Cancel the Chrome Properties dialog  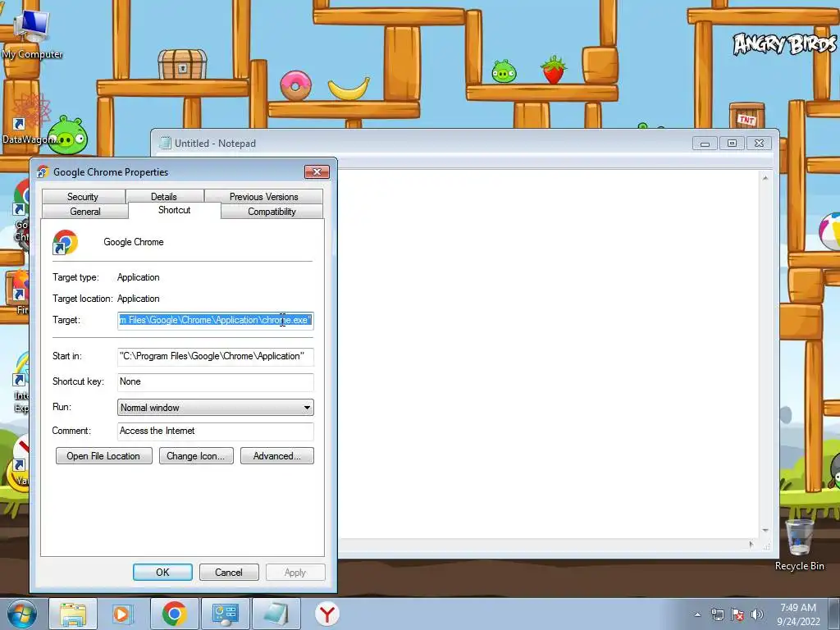[229, 572]
